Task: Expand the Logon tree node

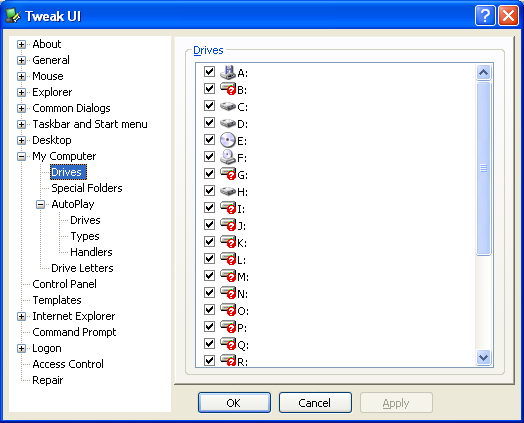Action: click(21, 348)
